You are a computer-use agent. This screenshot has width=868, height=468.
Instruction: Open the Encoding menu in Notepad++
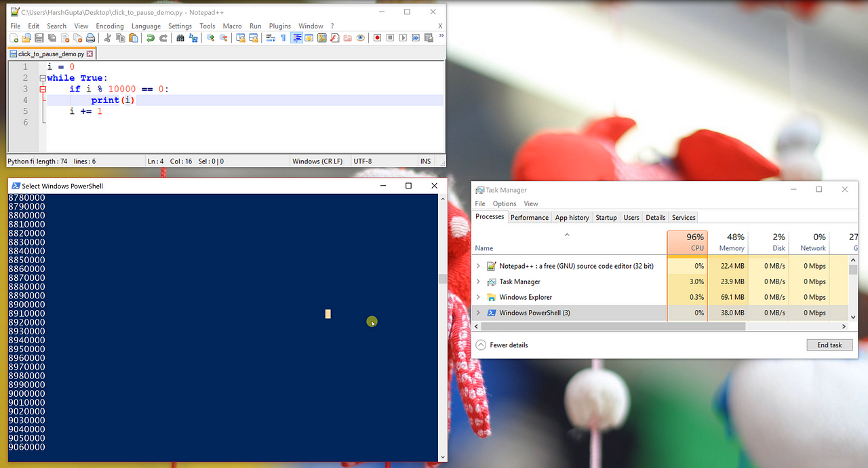tap(109, 26)
